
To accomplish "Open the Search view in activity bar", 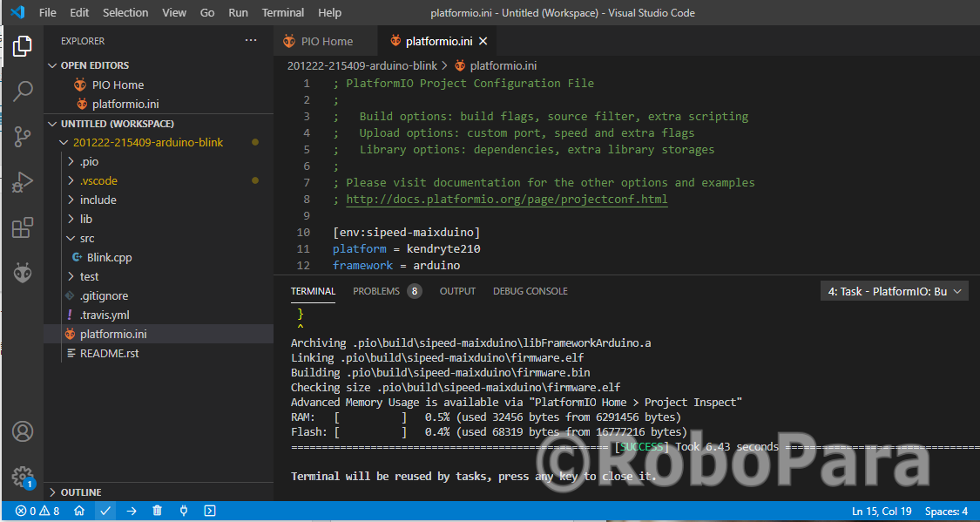I will tap(23, 91).
